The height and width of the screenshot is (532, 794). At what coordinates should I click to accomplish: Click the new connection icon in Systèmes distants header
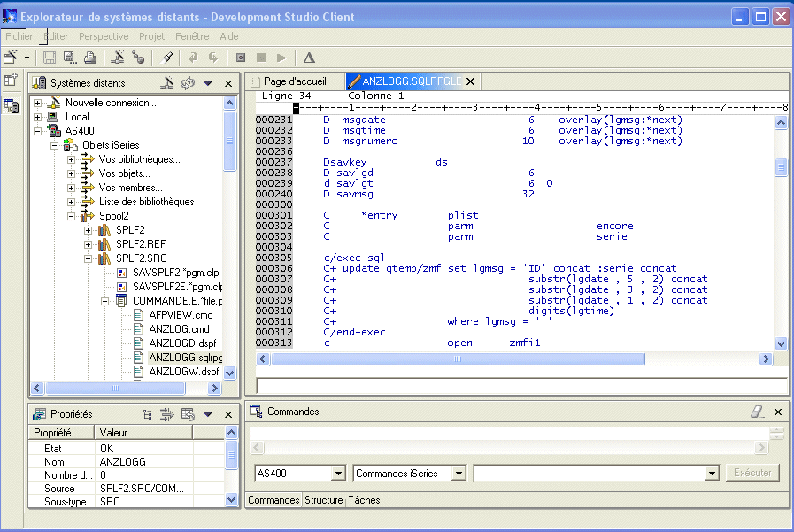(x=166, y=83)
